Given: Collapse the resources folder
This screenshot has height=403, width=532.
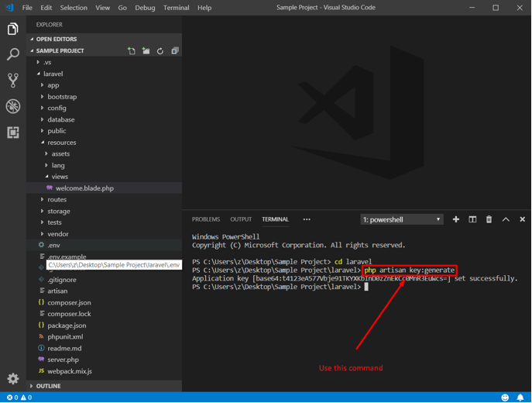Looking at the screenshot, I should pos(105,143).
